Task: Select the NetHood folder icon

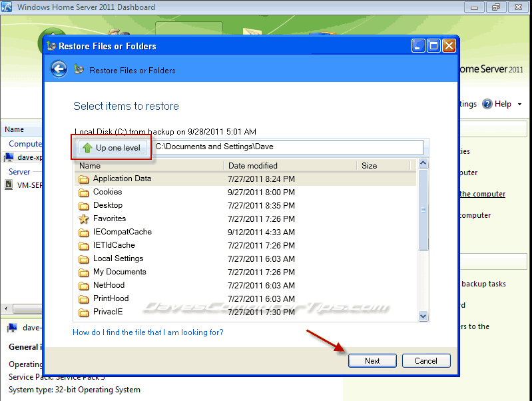Action: 83,286
